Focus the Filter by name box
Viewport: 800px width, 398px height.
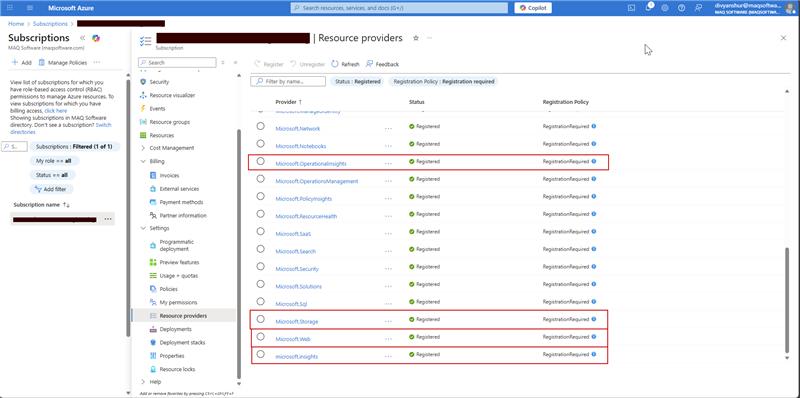click(288, 81)
